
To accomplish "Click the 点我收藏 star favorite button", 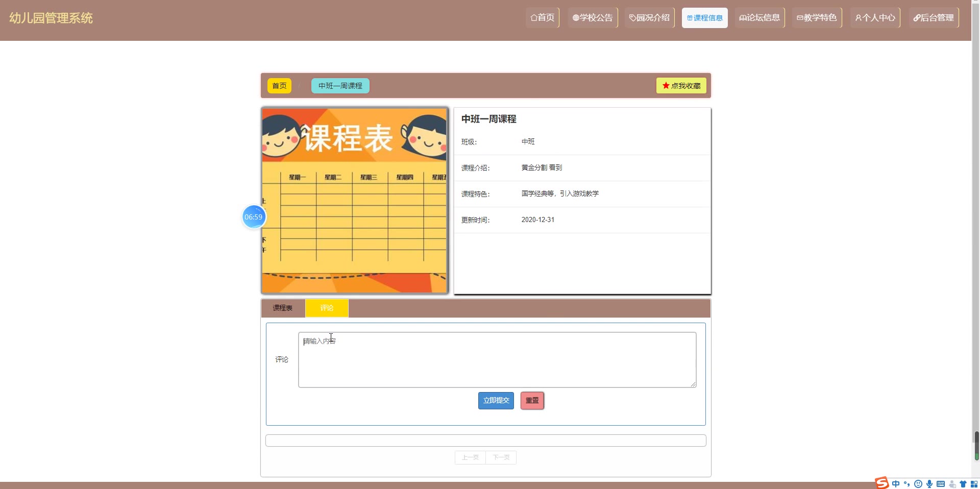I will (681, 86).
